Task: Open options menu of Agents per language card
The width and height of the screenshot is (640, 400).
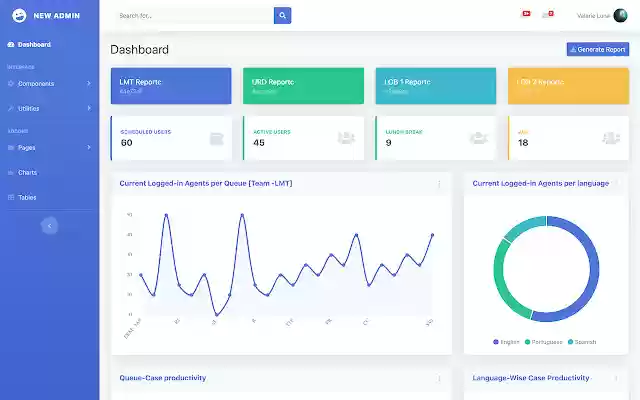Action: tap(616, 184)
